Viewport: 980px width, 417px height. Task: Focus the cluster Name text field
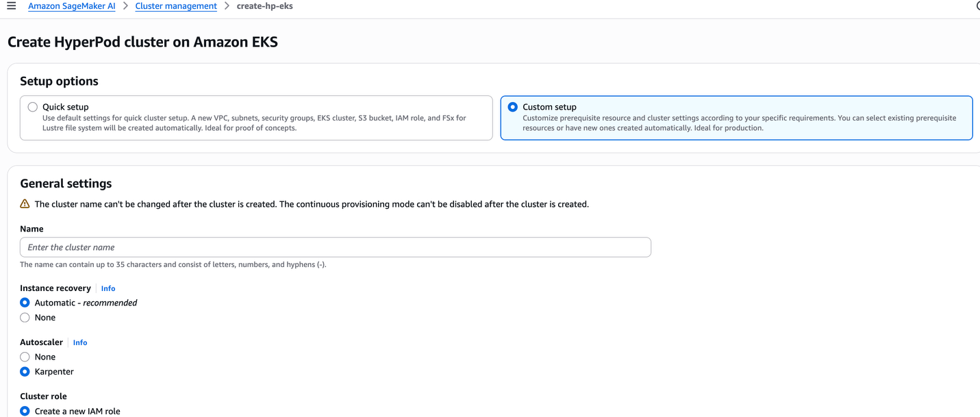point(336,247)
